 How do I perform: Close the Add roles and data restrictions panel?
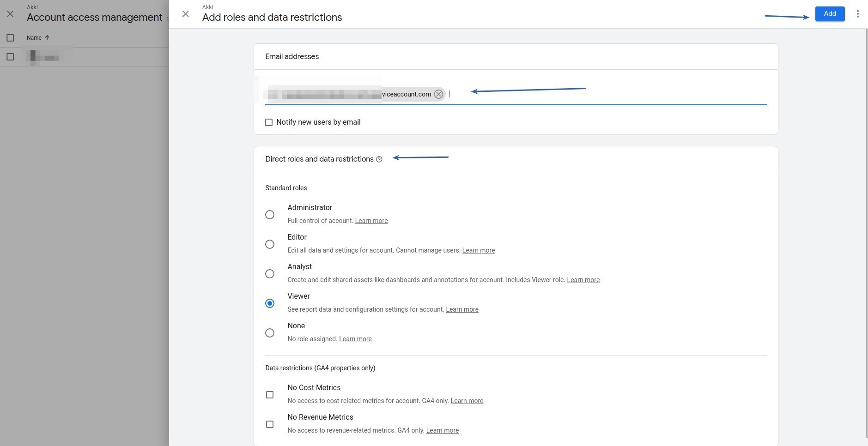186,14
